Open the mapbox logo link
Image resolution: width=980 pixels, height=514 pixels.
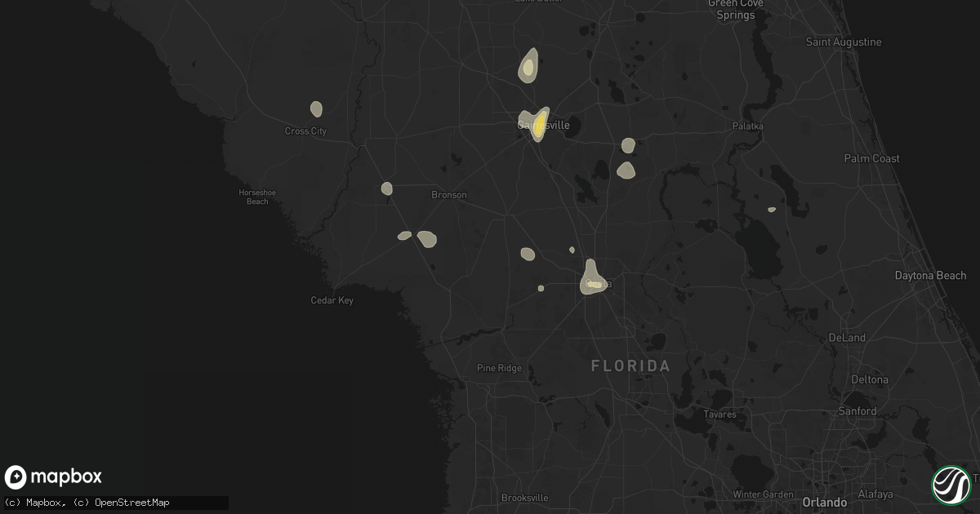tap(53, 477)
